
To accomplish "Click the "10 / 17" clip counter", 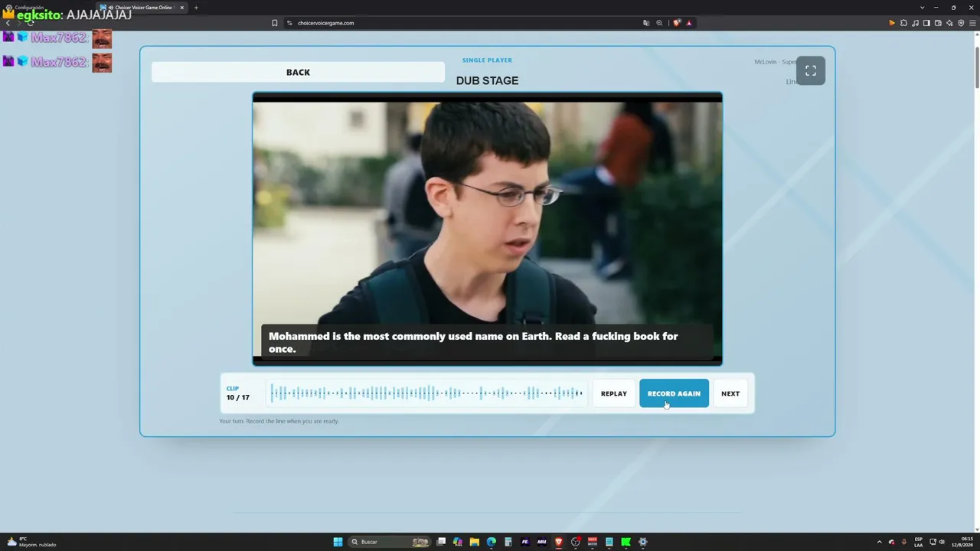I will coord(237,398).
